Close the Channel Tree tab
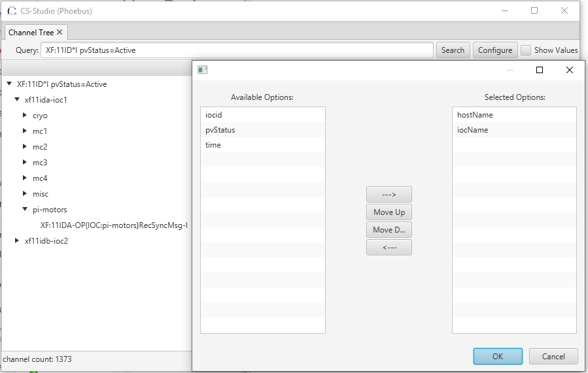Image resolution: width=588 pixels, height=373 pixels. tap(60, 33)
